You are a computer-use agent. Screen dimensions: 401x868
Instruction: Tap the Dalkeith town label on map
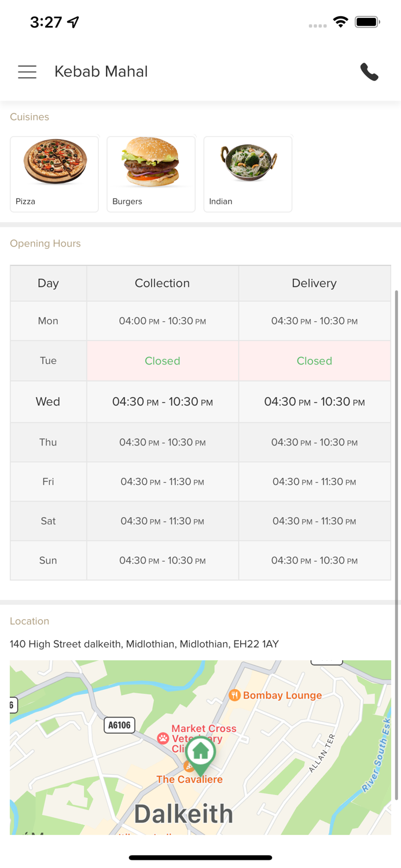click(184, 814)
